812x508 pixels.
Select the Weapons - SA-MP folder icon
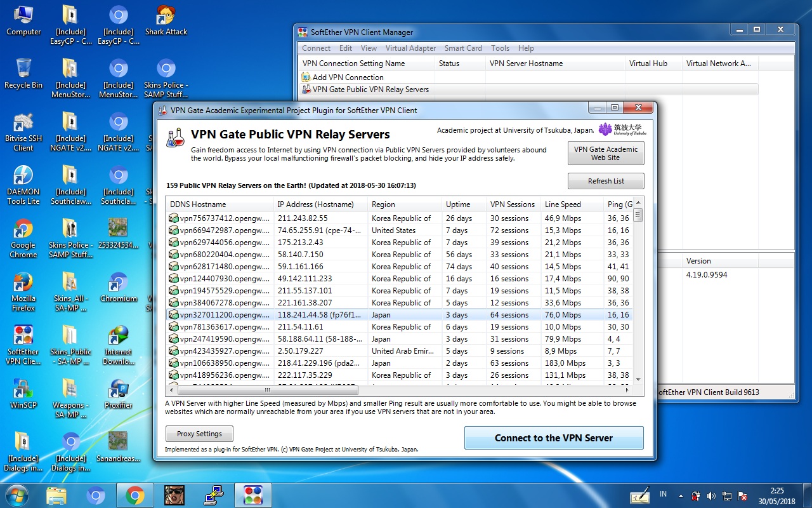click(x=71, y=399)
